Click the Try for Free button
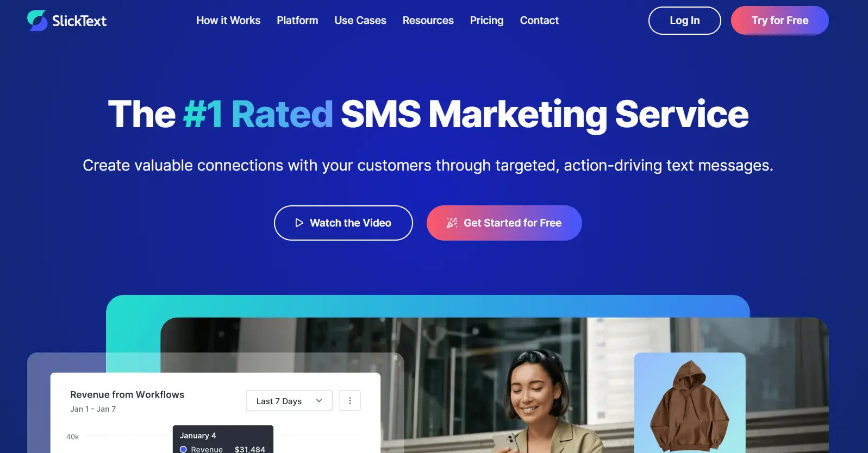This screenshot has height=453, width=868. click(780, 21)
